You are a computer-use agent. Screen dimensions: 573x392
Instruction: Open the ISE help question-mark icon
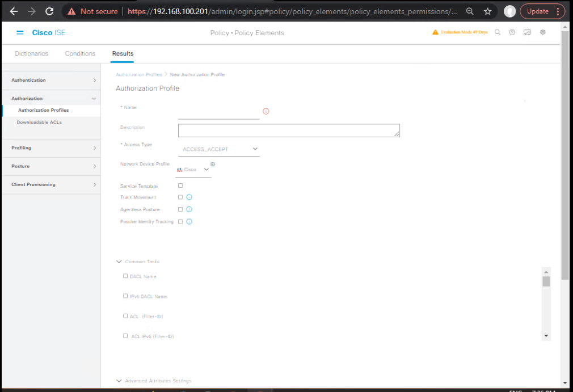(x=512, y=32)
